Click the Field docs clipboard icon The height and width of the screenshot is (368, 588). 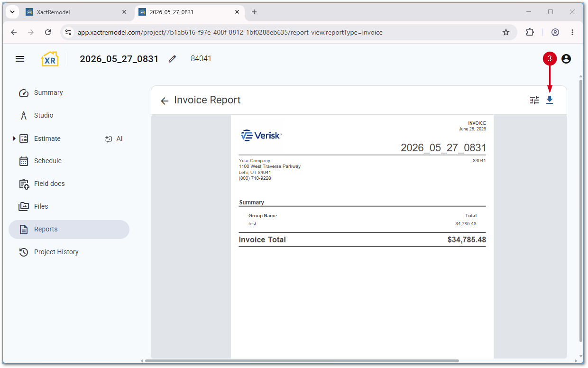24,184
